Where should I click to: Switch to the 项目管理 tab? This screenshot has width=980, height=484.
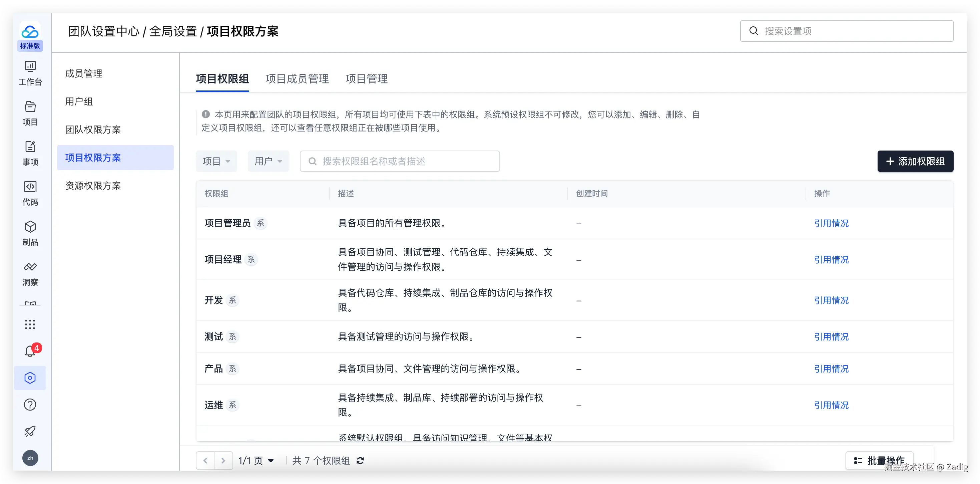[x=366, y=79]
